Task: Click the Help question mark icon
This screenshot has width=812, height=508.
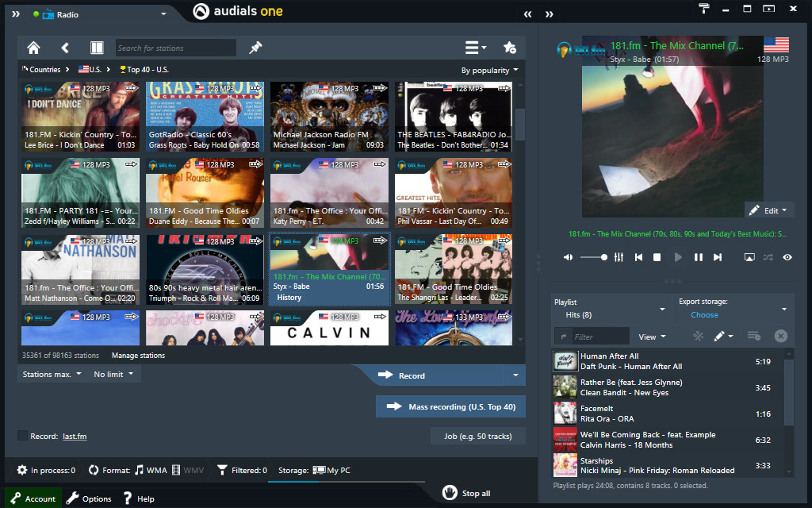Action: pos(127,498)
